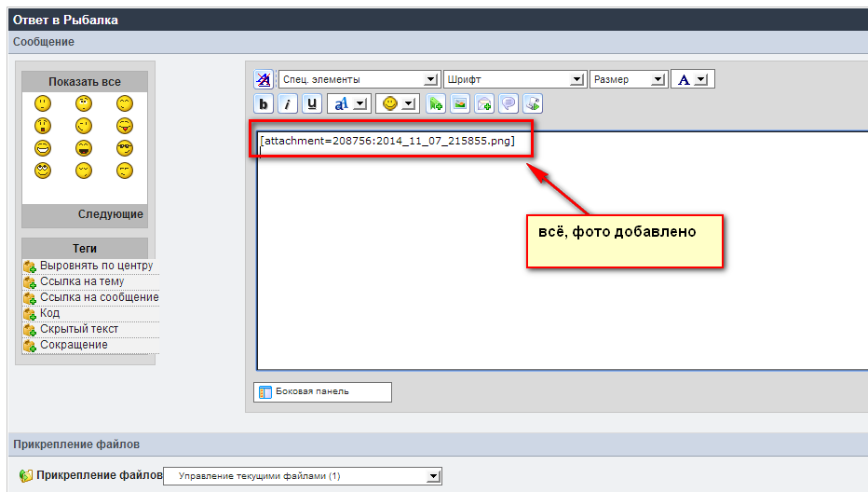Insert the sunglasses smiley
The height and width of the screenshot is (492, 868).
125,148
